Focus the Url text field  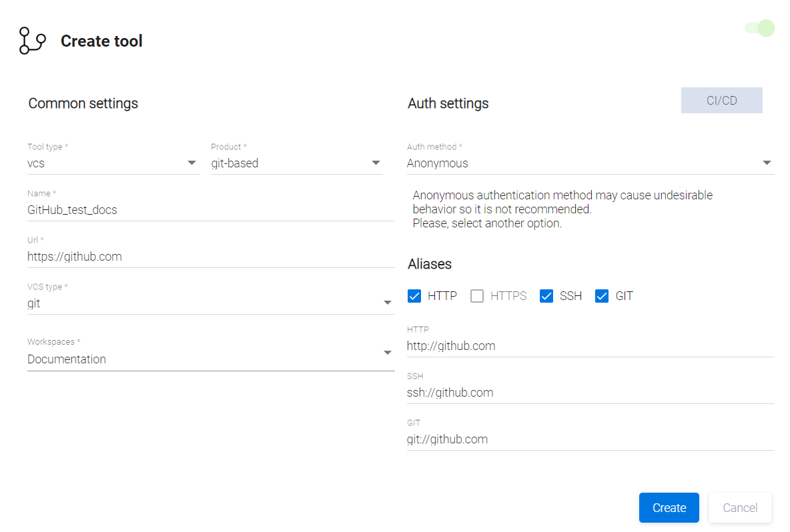210,257
